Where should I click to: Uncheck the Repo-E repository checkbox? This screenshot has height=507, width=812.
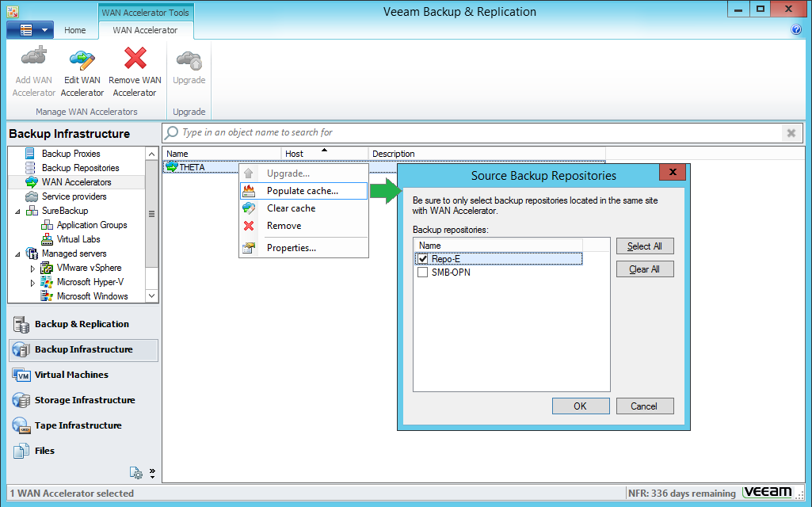[422, 259]
